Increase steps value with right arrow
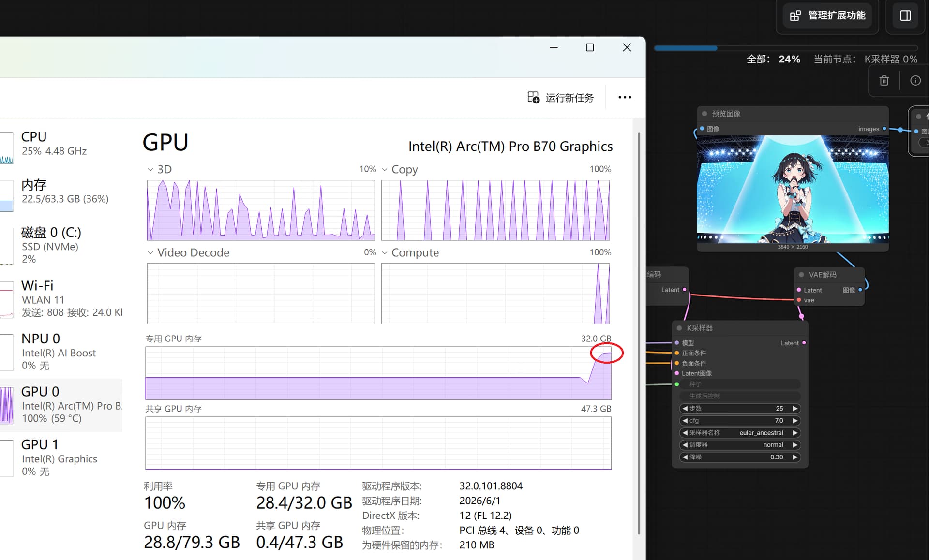The height and width of the screenshot is (560, 929). pyautogui.click(x=794, y=409)
